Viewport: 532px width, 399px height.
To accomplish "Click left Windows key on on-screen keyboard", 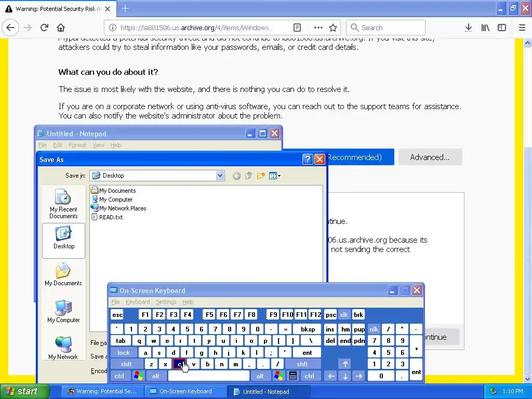I will (x=138, y=376).
